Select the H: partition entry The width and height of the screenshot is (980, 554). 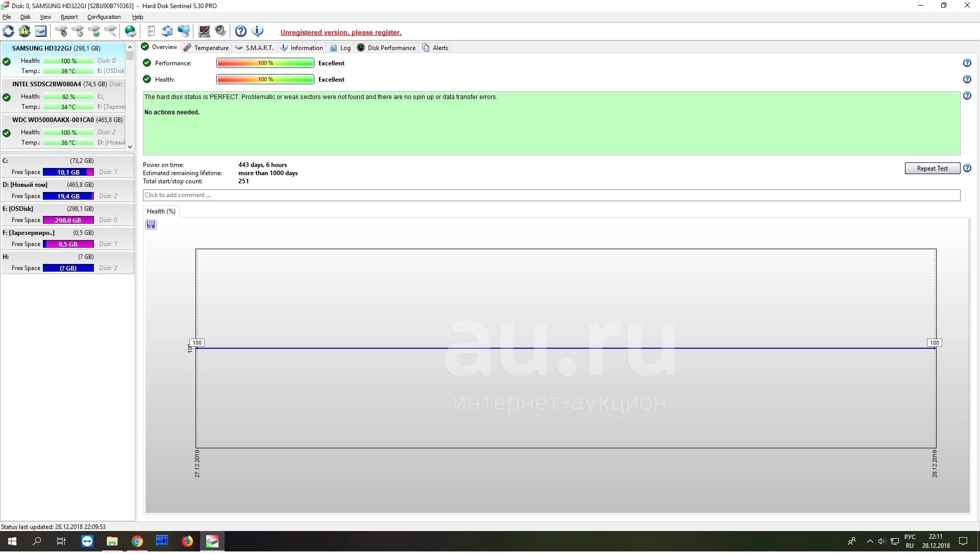[x=67, y=262]
